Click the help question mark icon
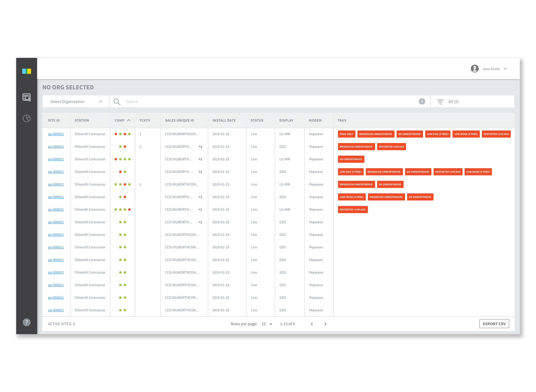This screenshot has width=536, height=392. [x=26, y=322]
